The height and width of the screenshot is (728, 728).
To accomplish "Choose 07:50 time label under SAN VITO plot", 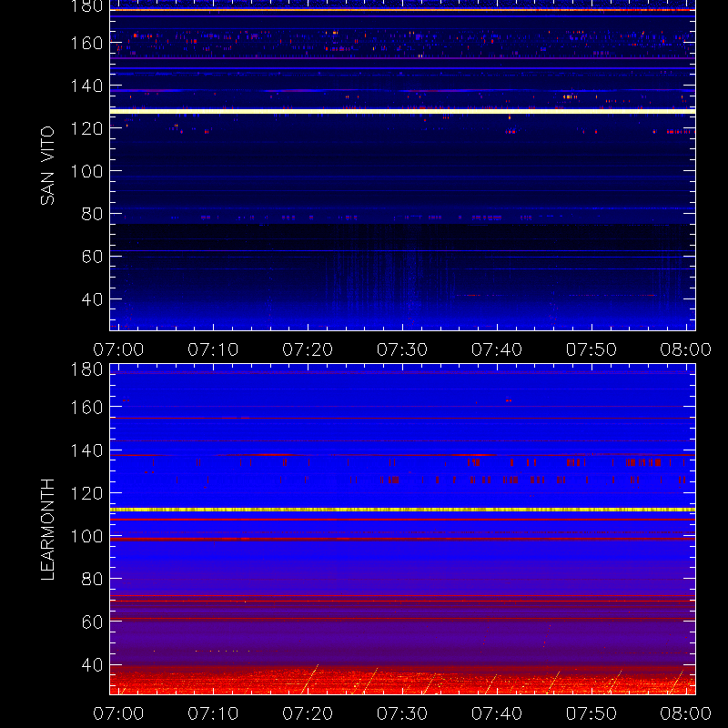I will pyautogui.click(x=591, y=349).
